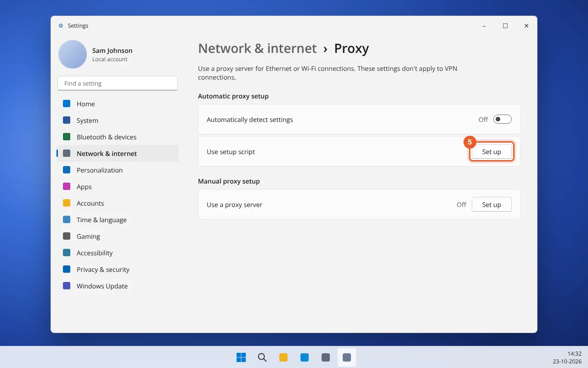This screenshot has width=588, height=368.
Task: Click the "Use a proxy server" label
Action: pyautogui.click(x=234, y=205)
